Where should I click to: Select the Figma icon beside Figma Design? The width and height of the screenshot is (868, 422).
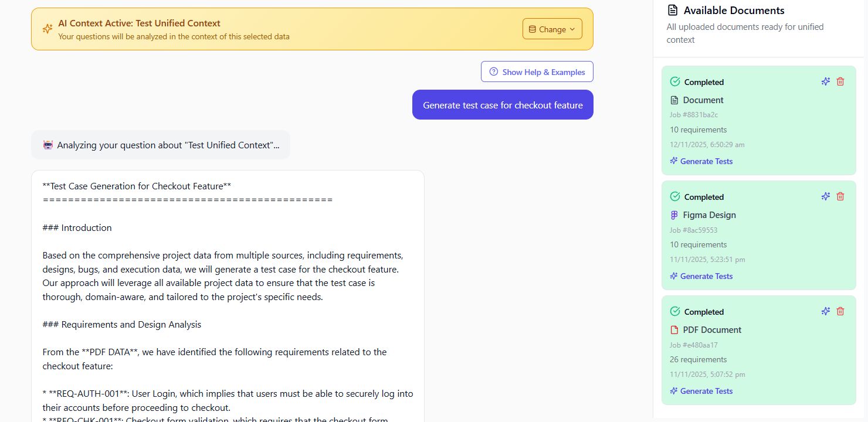pyautogui.click(x=673, y=215)
